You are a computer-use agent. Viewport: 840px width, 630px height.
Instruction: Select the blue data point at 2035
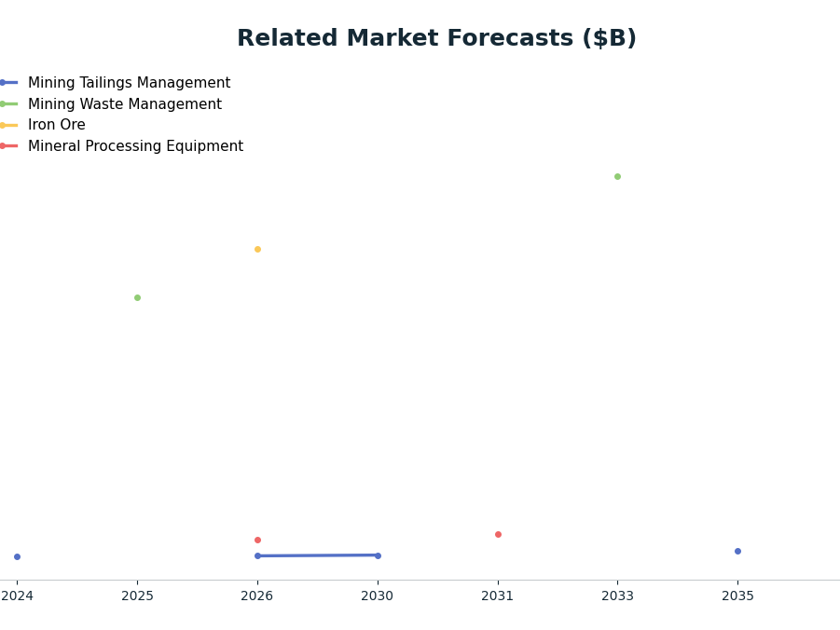click(737, 552)
